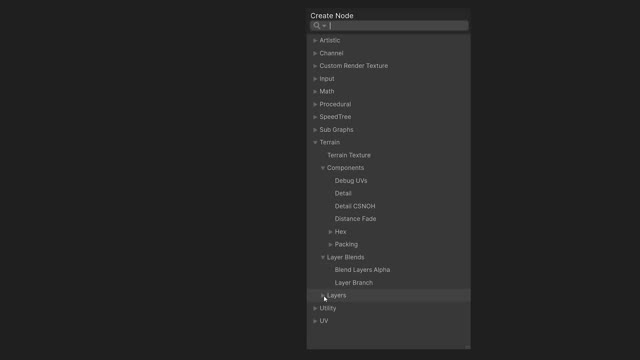This screenshot has width=640, height=360.
Task: Click the Artistic label
Action: point(330,40)
